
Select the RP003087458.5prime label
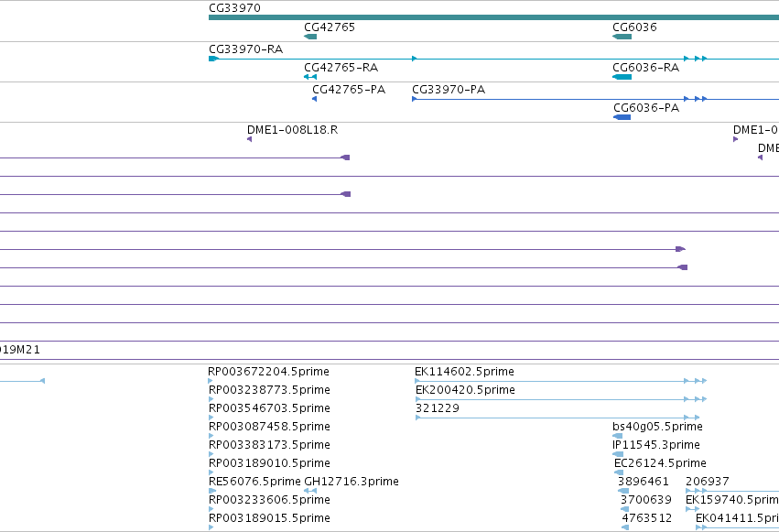(x=269, y=427)
